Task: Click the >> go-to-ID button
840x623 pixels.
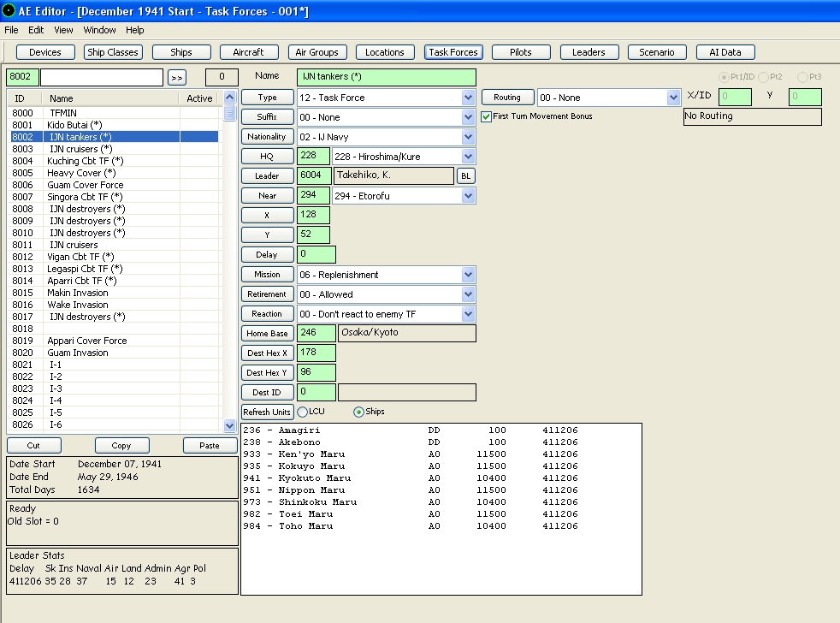Action: [x=177, y=77]
